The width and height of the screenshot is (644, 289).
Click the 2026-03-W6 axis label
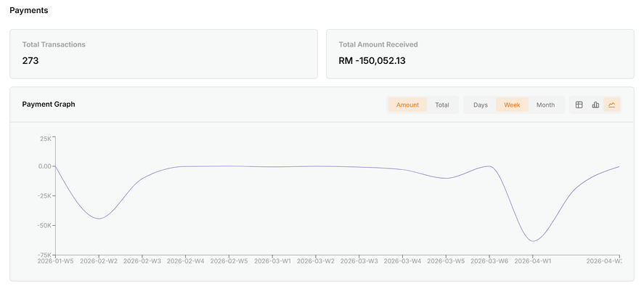pos(489,261)
